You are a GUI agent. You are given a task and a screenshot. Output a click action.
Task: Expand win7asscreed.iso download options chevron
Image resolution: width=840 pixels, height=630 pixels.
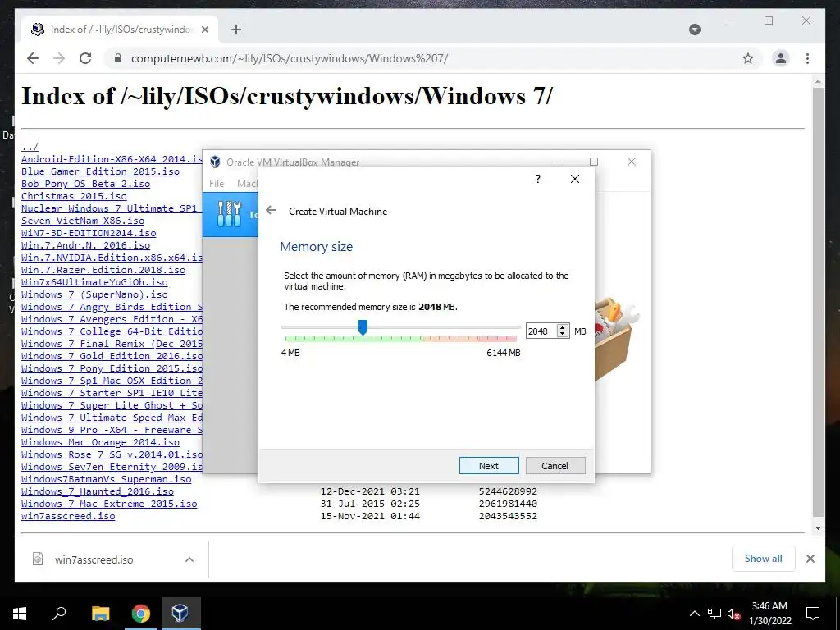[x=189, y=559]
